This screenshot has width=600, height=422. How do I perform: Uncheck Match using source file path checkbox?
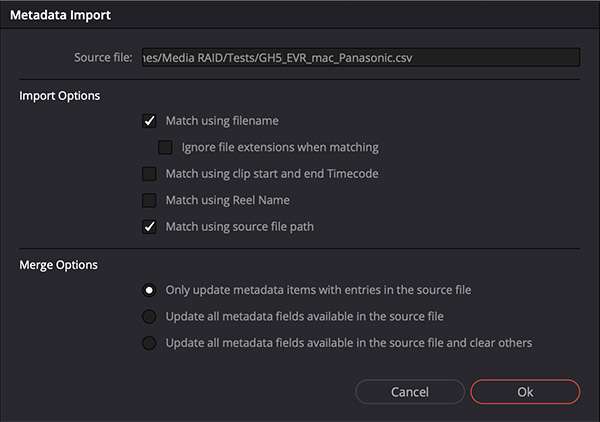(149, 226)
